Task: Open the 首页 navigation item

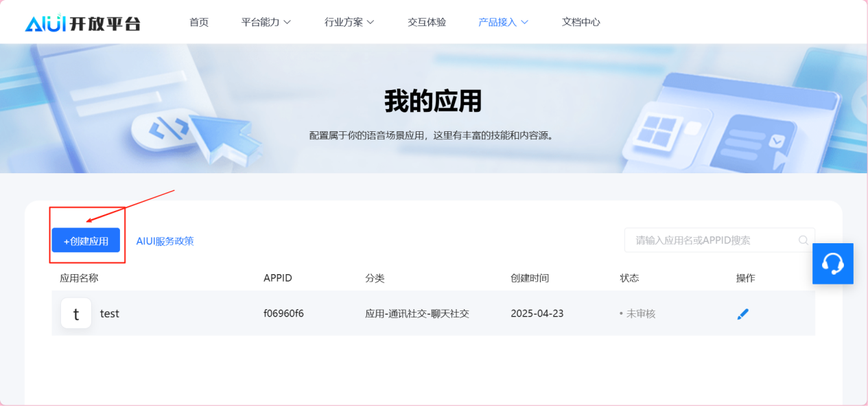Action: click(199, 22)
